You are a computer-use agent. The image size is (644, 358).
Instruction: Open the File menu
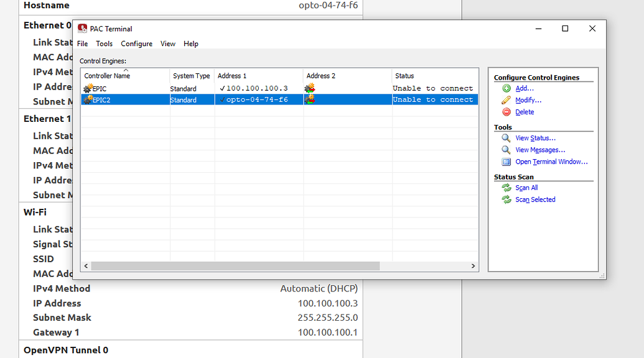tap(82, 44)
